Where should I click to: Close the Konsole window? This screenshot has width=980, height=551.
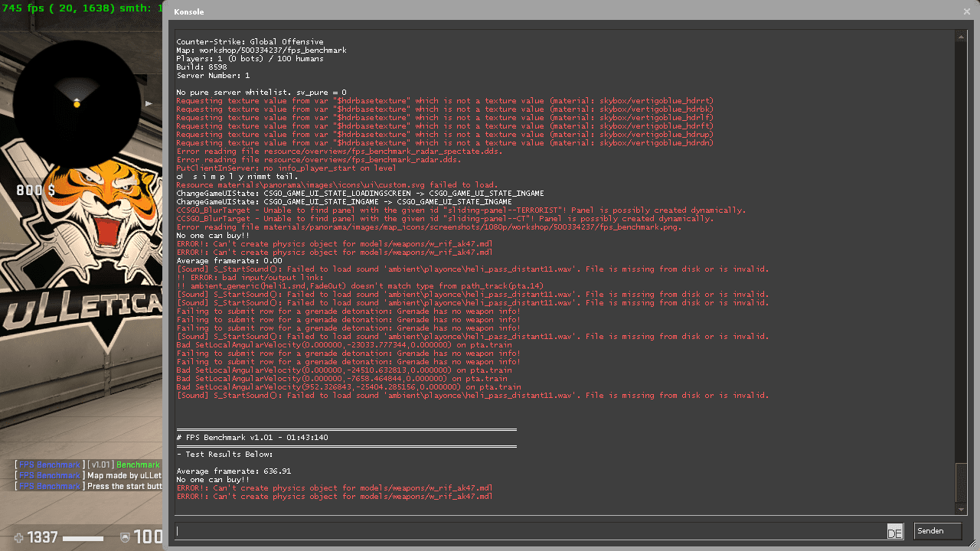[966, 11]
